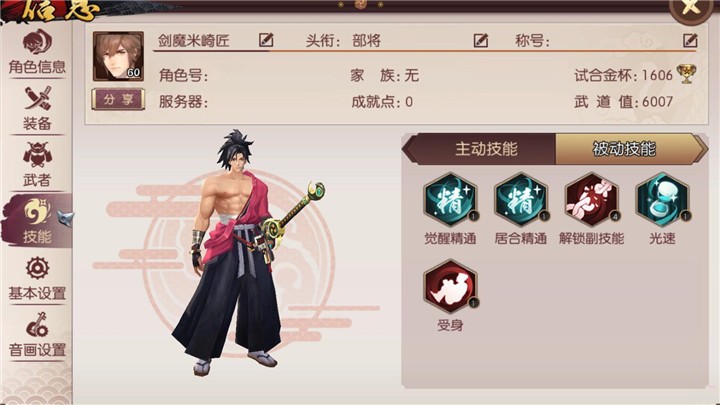Screen dimensions: 720x405
Task: Edit the 称号 title field
Action: coord(690,40)
